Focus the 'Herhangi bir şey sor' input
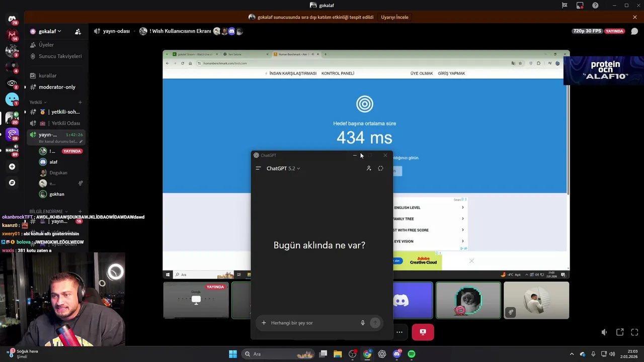 [313, 323]
